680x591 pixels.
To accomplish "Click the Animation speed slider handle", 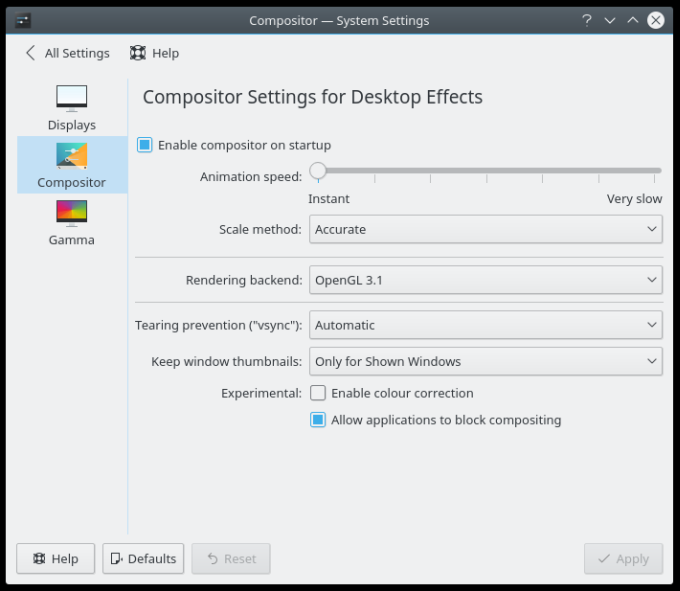I will click(318, 170).
